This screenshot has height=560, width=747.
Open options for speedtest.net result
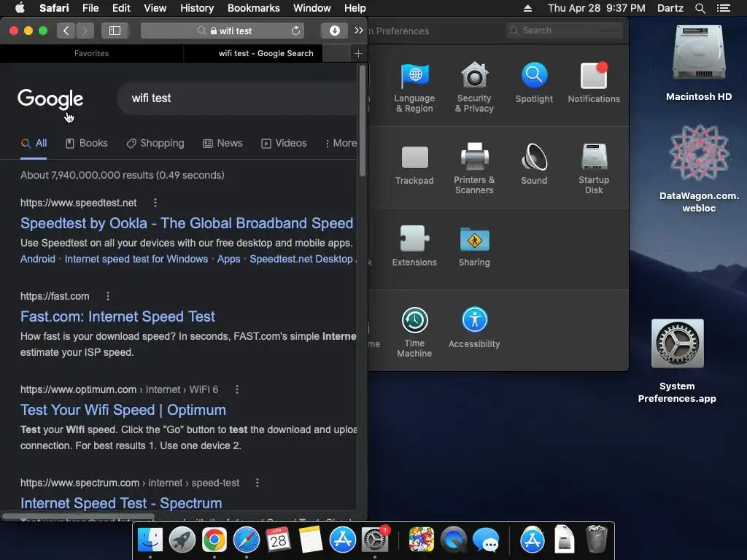point(155,203)
